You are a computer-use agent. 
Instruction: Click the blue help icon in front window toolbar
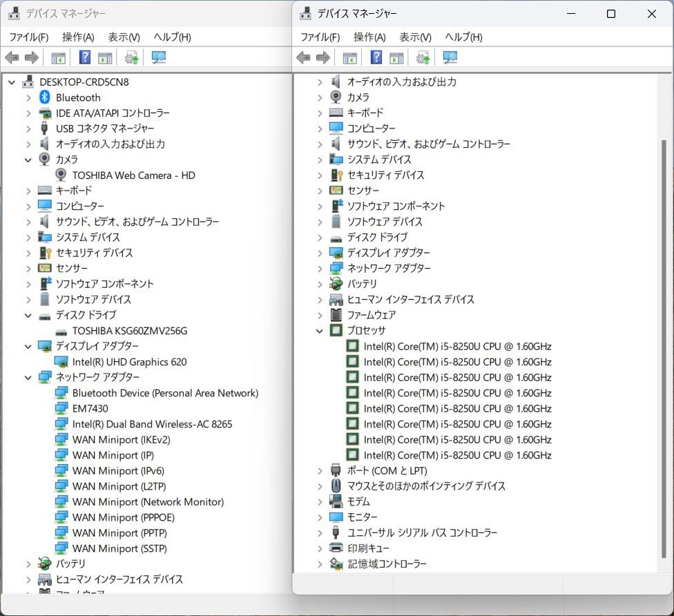coord(376,57)
